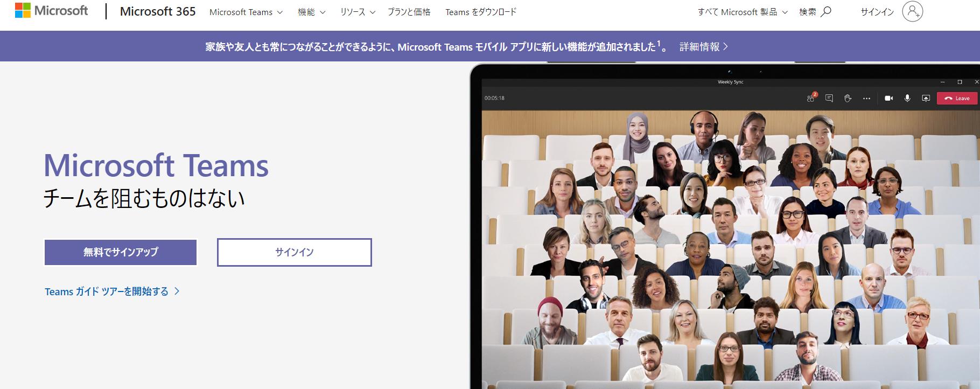980x389 pixels.
Task: Open the Microsoft 365 home link
Action: 158,11
